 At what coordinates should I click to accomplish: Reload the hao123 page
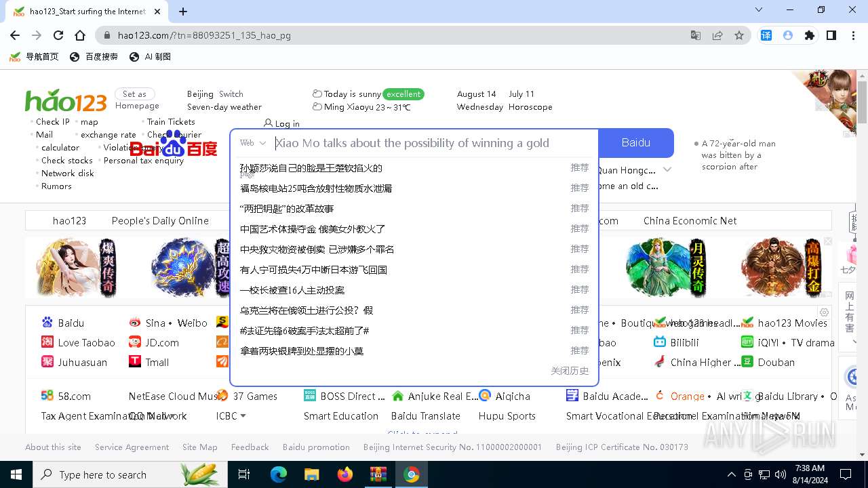pos(58,35)
